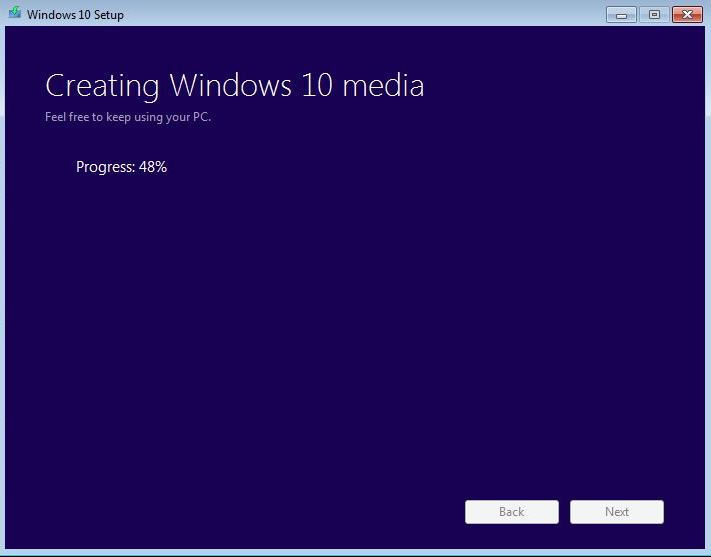Image resolution: width=711 pixels, height=557 pixels.
Task: Maximize the Windows 10 Setup window
Action: tap(655, 14)
